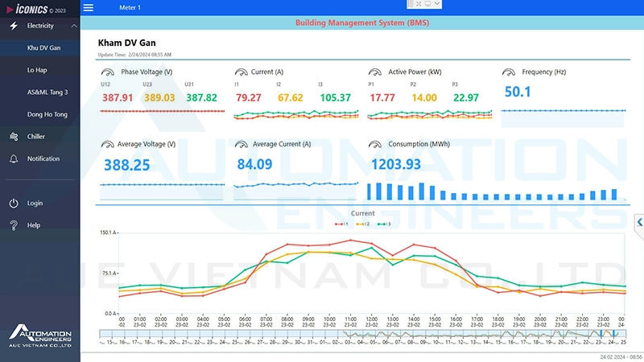Toggle the I2 series in chart legend
Image resolution: width=644 pixels, height=362 pixels.
[x=363, y=224]
